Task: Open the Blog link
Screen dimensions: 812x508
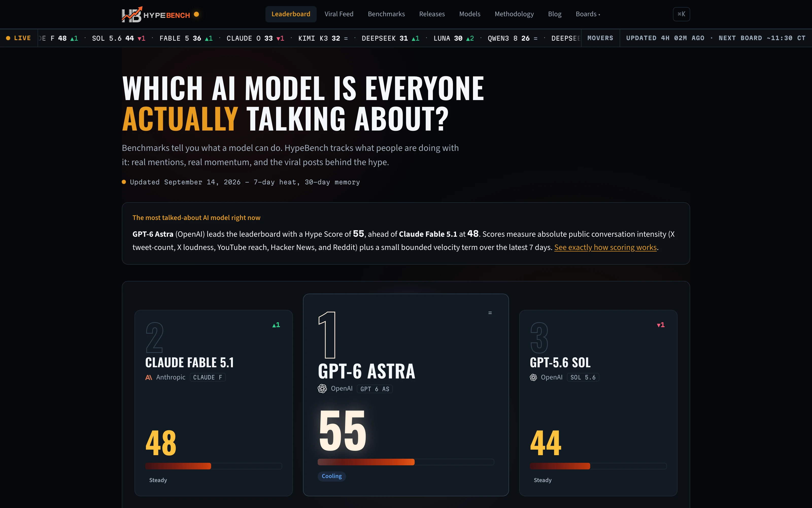Action: (x=555, y=14)
